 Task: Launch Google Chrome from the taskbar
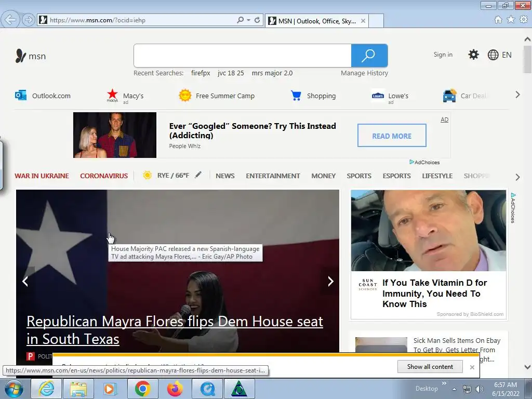(x=142, y=389)
